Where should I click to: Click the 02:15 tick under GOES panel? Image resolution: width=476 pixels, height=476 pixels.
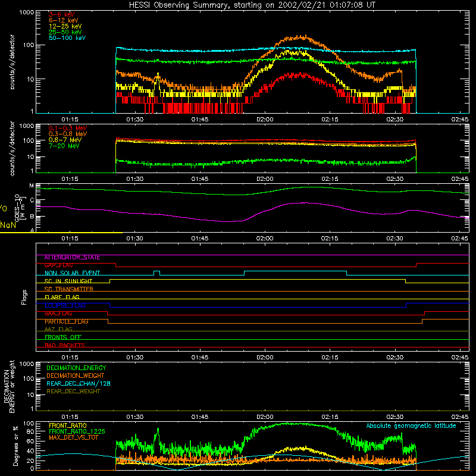pos(330,239)
